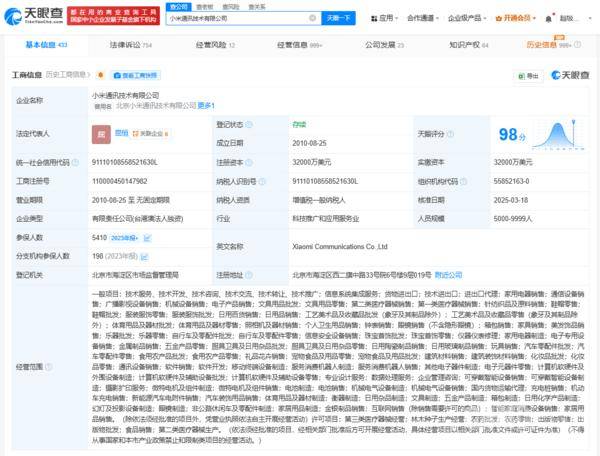
Task: Switch to 历史信息 tab
Action: (x=549, y=45)
